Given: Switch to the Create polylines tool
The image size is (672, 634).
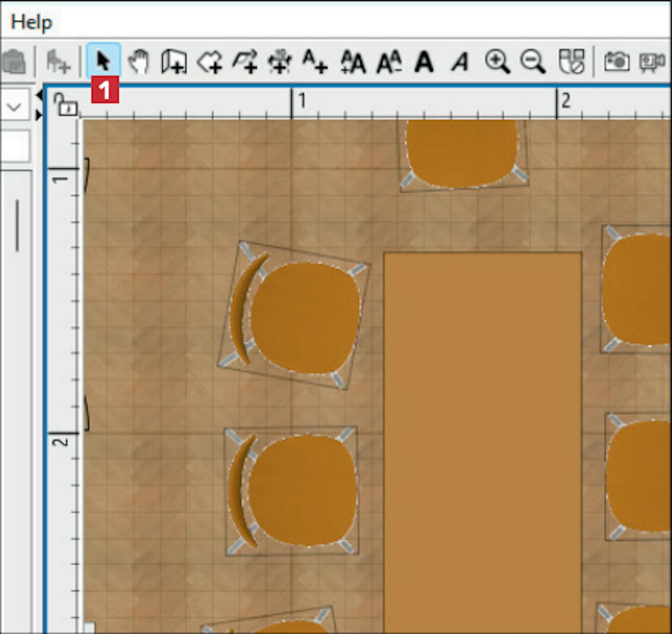Looking at the screenshot, I should pos(245,61).
